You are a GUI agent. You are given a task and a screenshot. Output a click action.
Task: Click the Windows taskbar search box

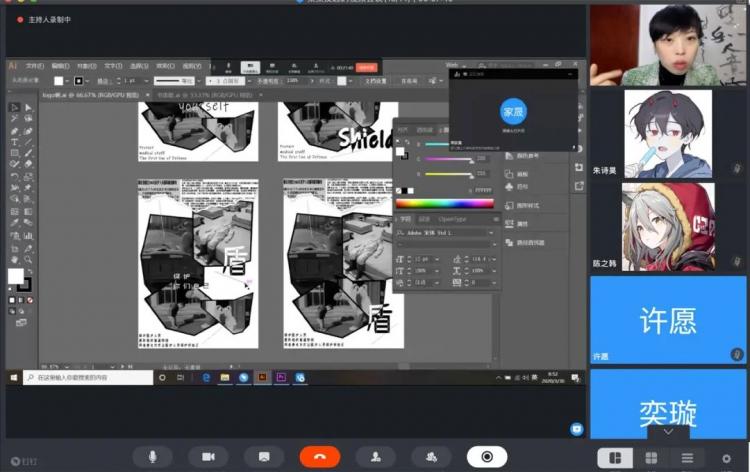pos(88,378)
